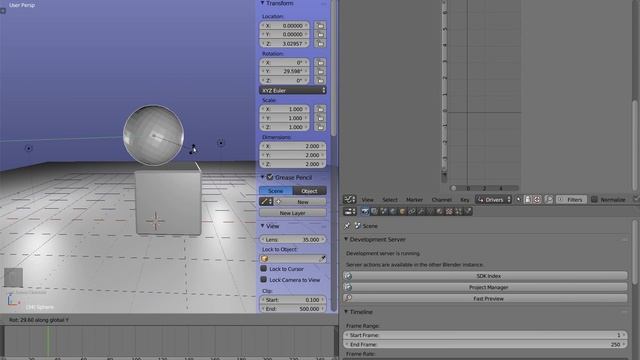Toggle the Normalize checkbox
This screenshot has width=640, height=360.
point(594,200)
